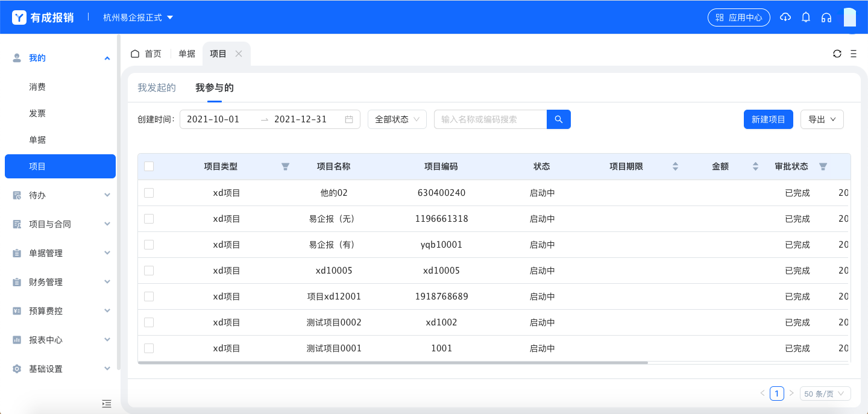Collapse the 我的 menu chevron
Image resolution: width=868 pixels, height=414 pixels.
(107, 58)
